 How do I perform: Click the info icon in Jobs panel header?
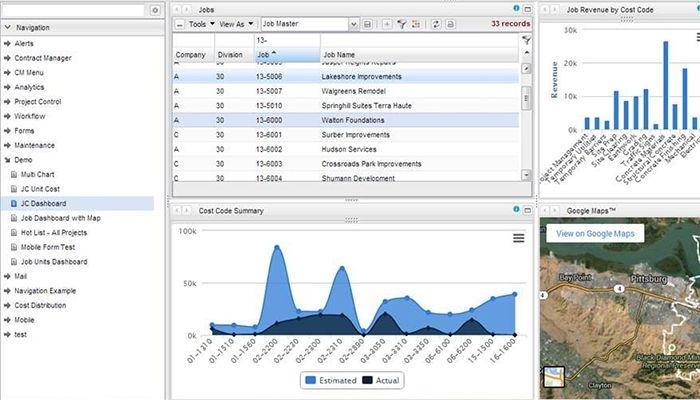coord(517,8)
